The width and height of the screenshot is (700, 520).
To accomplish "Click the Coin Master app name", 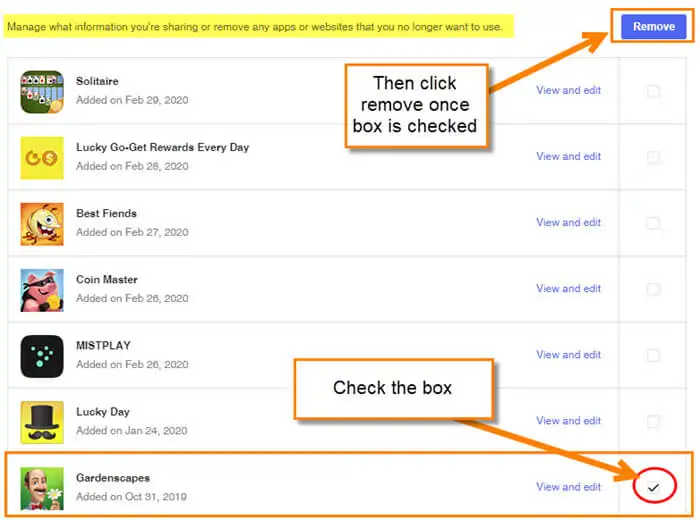I will point(107,279).
